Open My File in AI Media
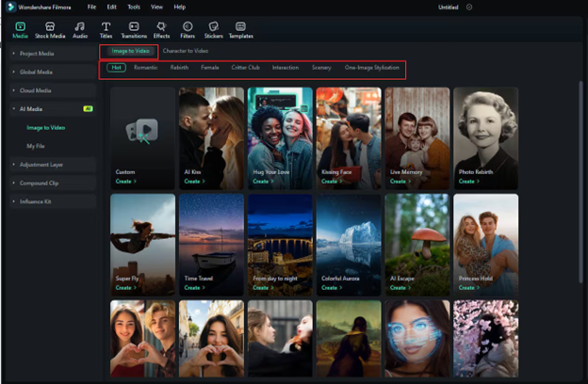This screenshot has width=588, height=384. [x=36, y=146]
